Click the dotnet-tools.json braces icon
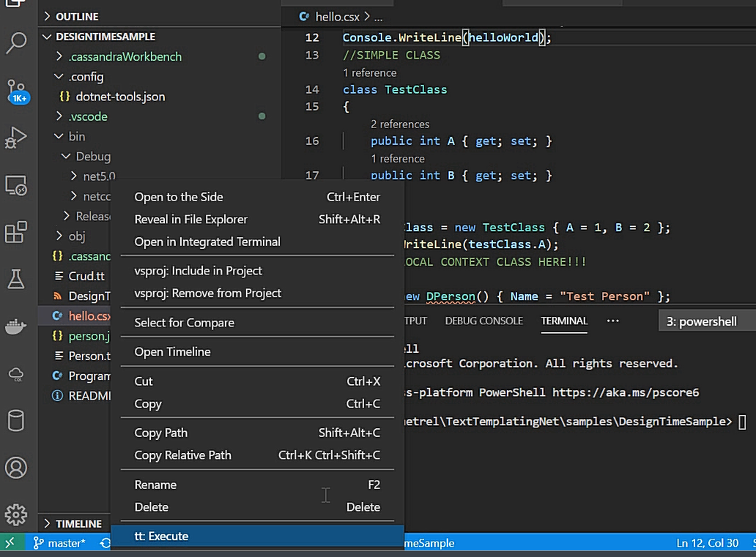Screen dimensions: 756x557 tap(64, 97)
